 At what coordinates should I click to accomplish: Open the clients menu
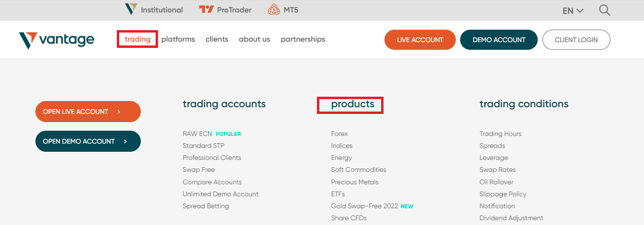217,39
